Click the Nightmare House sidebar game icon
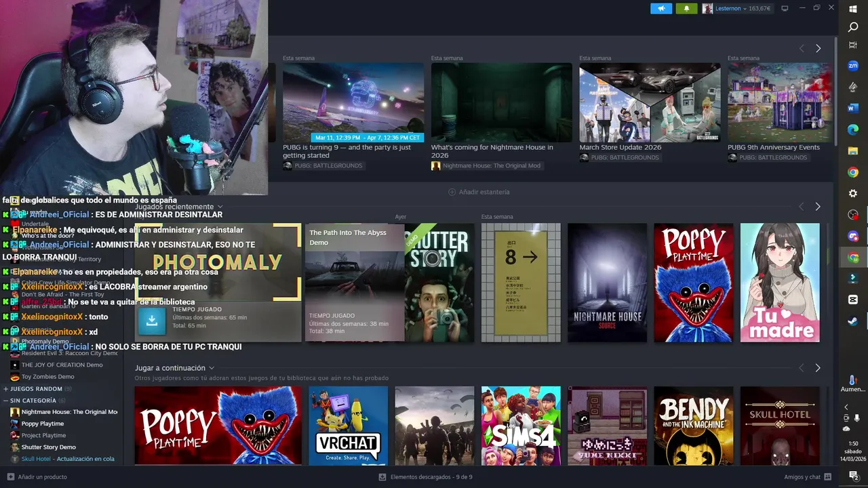Image resolution: width=868 pixels, height=488 pixels. (15, 412)
